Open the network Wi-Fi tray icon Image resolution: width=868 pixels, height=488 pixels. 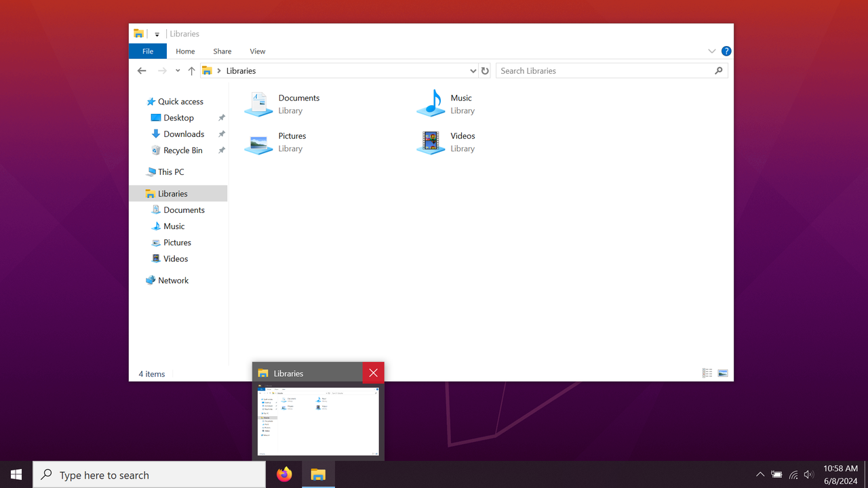click(793, 474)
